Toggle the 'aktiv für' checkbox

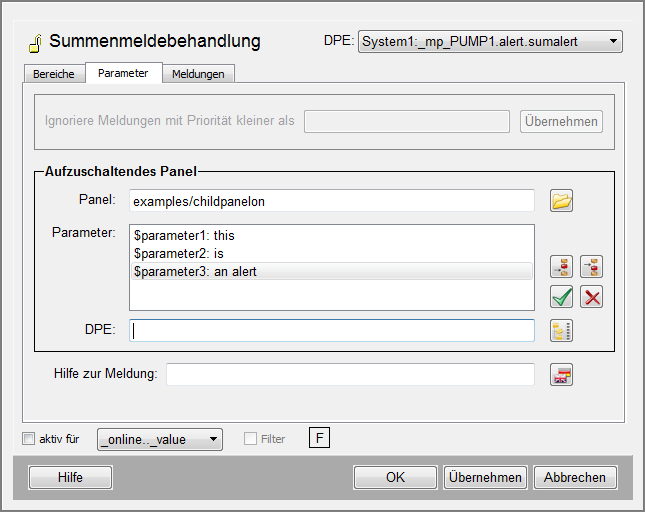click(28, 438)
